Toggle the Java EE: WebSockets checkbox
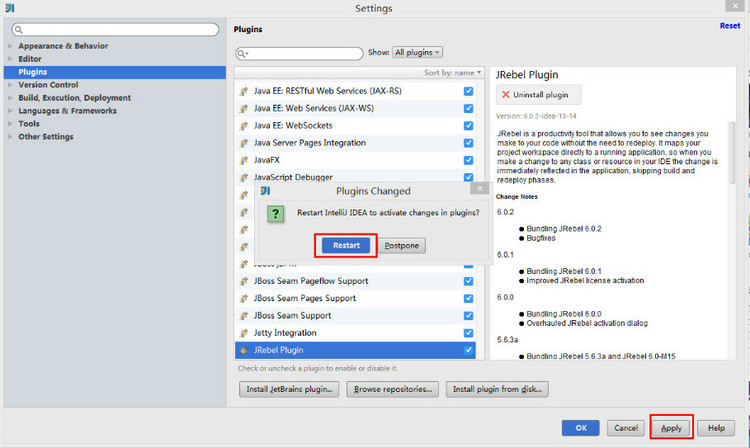This screenshot has width=750, height=448. click(468, 125)
